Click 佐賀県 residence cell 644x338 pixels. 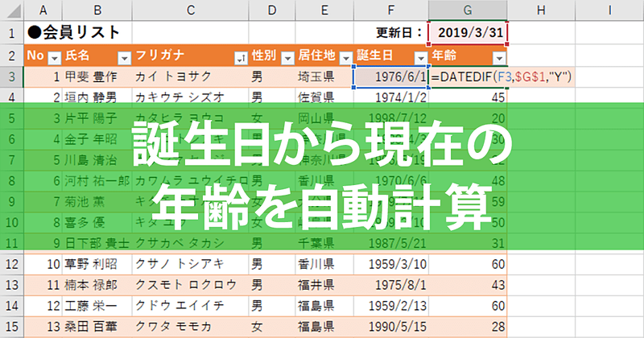324,97
